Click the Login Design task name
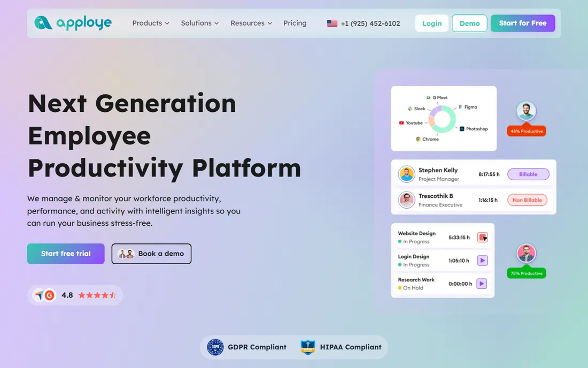588x368 pixels. click(x=413, y=257)
